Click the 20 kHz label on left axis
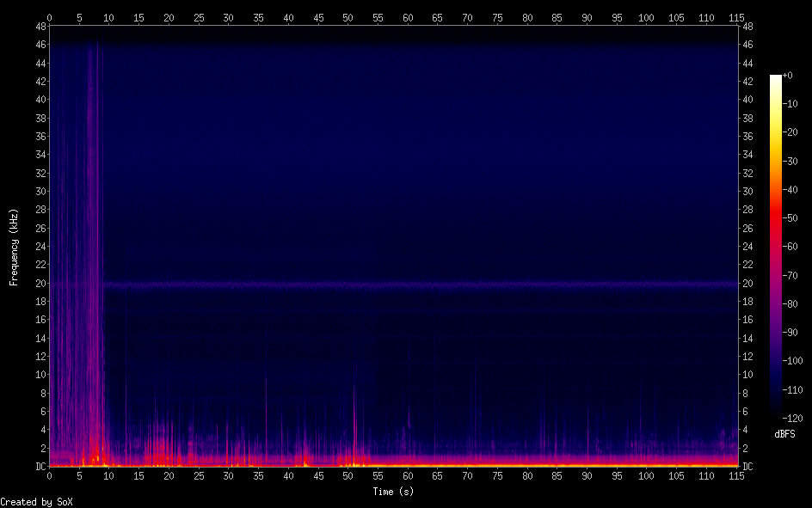This screenshot has width=812, height=508. (x=39, y=284)
